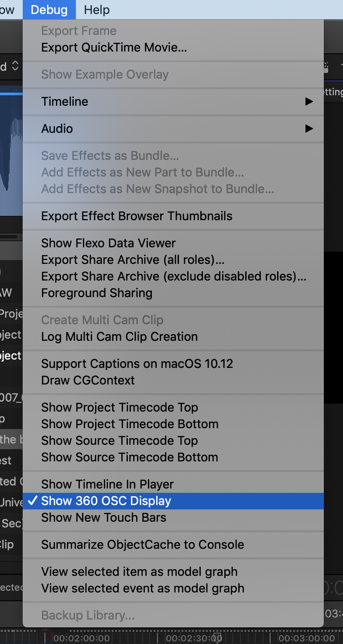Screen dimensions: 343x644
Task: Choose Export QuickTime Movie
Action: [x=114, y=47]
